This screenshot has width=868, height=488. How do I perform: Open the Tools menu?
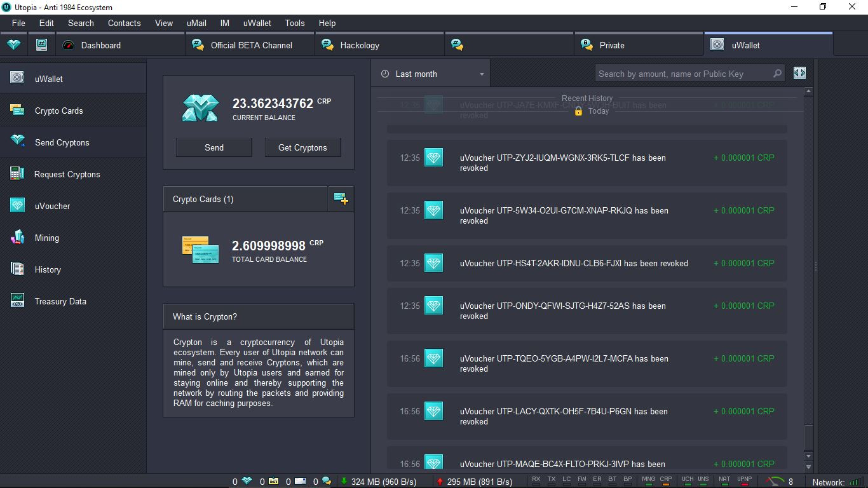(x=294, y=23)
